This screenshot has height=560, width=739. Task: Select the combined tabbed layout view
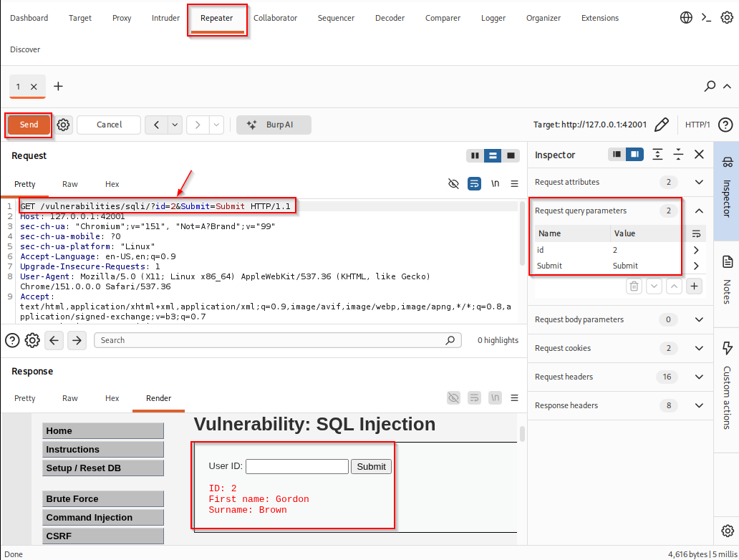pyautogui.click(x=511, y=155)
